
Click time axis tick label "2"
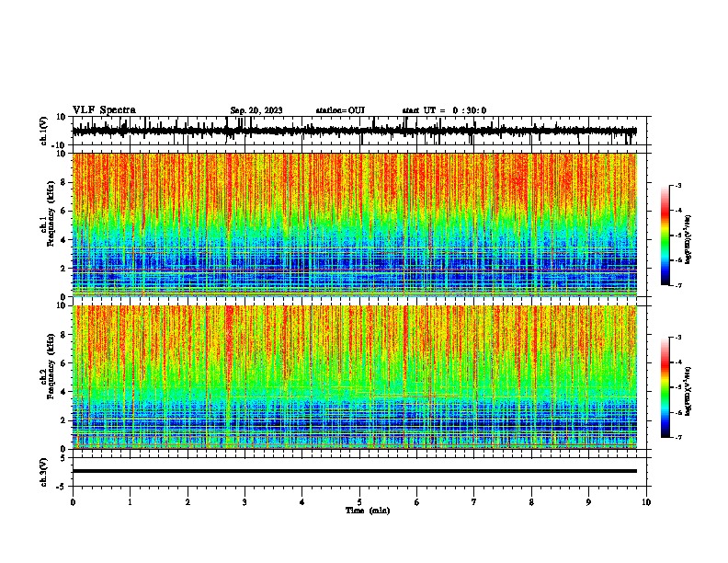pos(188,502)
